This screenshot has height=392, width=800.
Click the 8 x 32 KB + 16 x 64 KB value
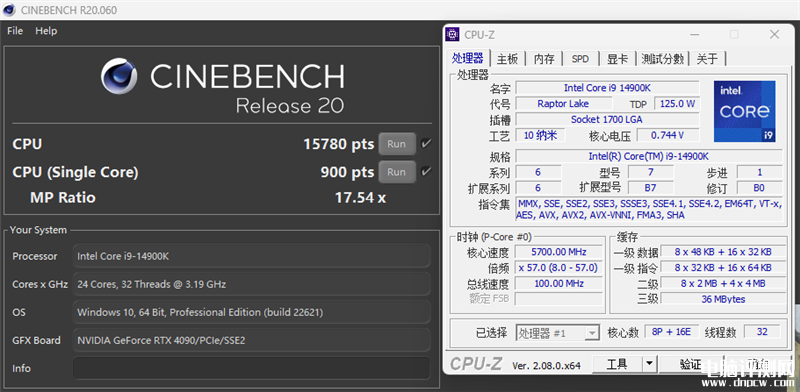(x=723, y=267)
